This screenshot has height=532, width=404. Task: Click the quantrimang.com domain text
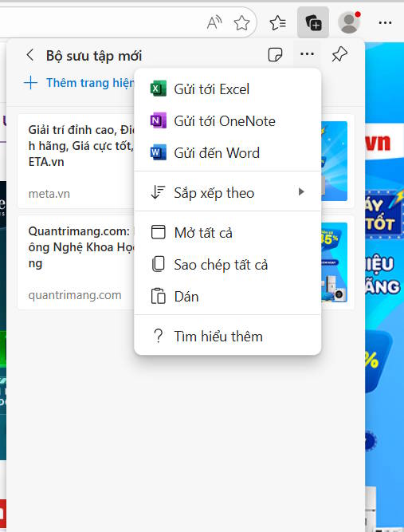click(x=75, y=295)
